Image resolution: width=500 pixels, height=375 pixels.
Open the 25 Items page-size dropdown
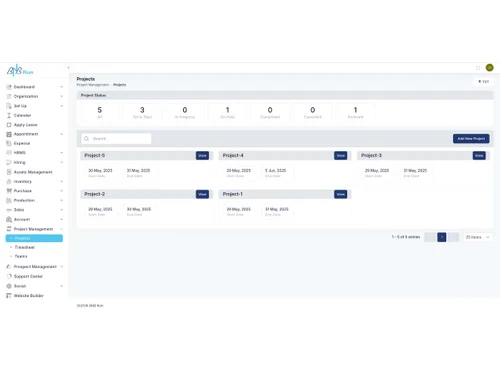pos(478,237)
